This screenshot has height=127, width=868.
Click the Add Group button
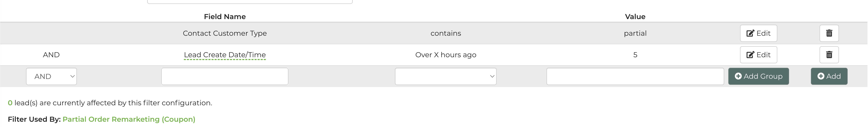point(758,76)
